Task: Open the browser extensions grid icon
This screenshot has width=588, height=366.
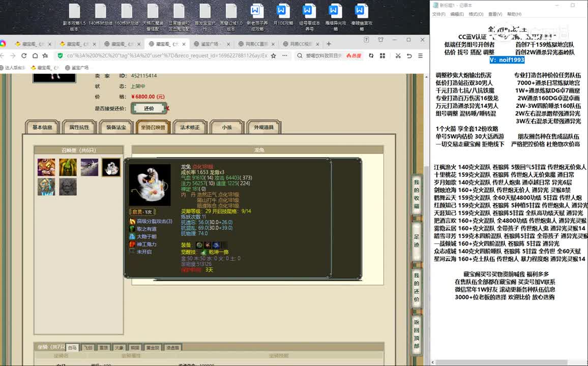Action: coord(383,56)
